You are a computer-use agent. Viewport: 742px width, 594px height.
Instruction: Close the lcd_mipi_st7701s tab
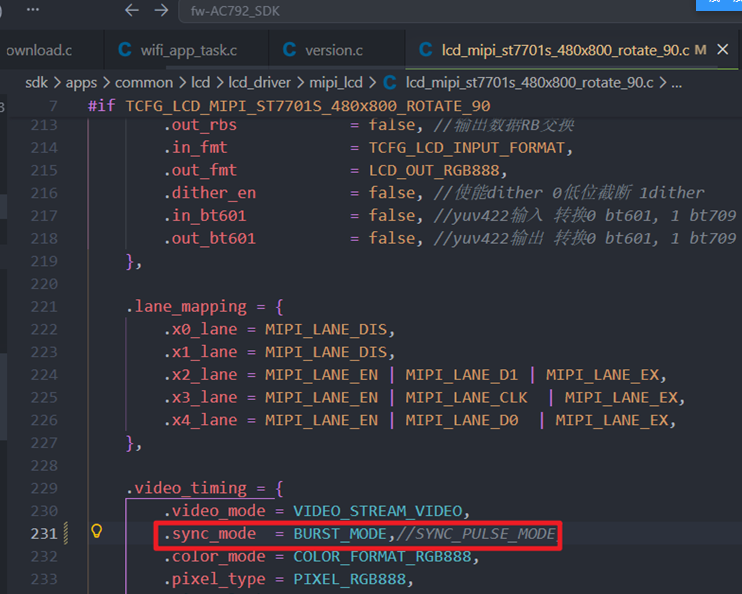click(722, 49)
